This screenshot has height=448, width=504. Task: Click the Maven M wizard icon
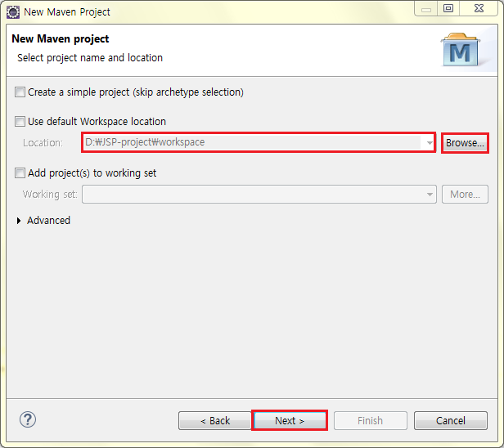coord(461,50)
